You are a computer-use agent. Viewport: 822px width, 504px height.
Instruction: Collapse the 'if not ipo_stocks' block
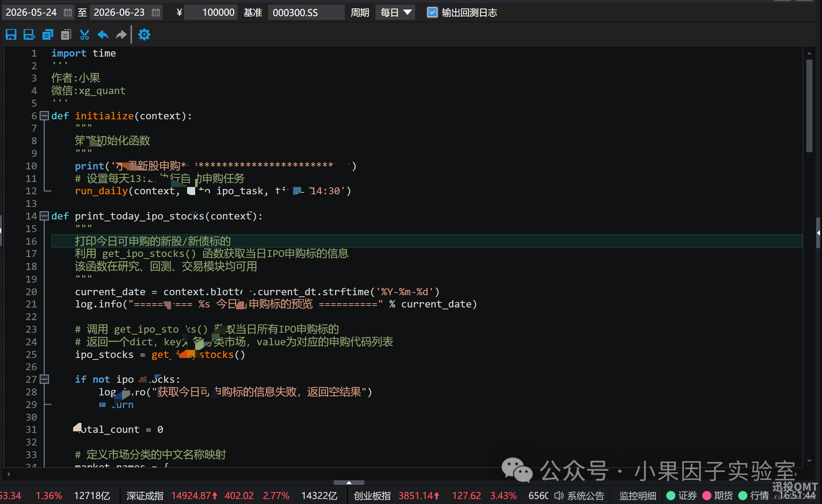(x=44, y=379)
